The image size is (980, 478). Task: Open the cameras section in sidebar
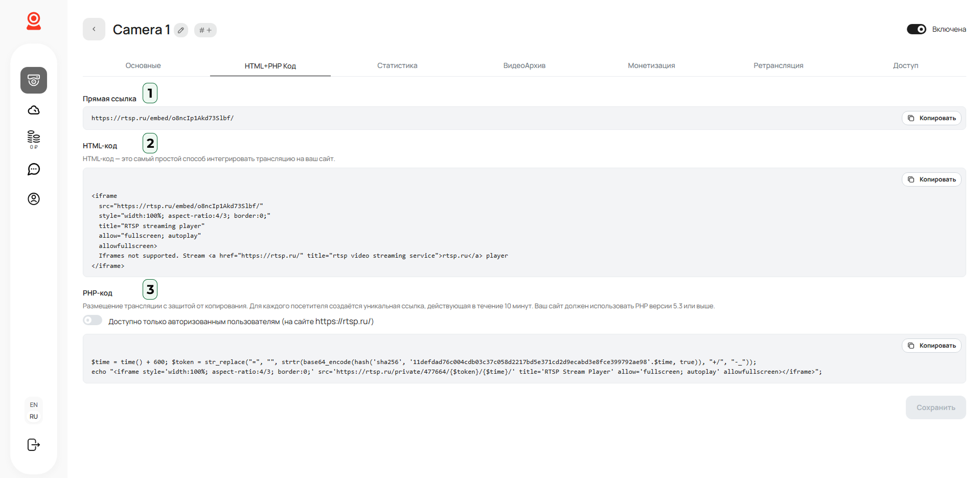34,80
